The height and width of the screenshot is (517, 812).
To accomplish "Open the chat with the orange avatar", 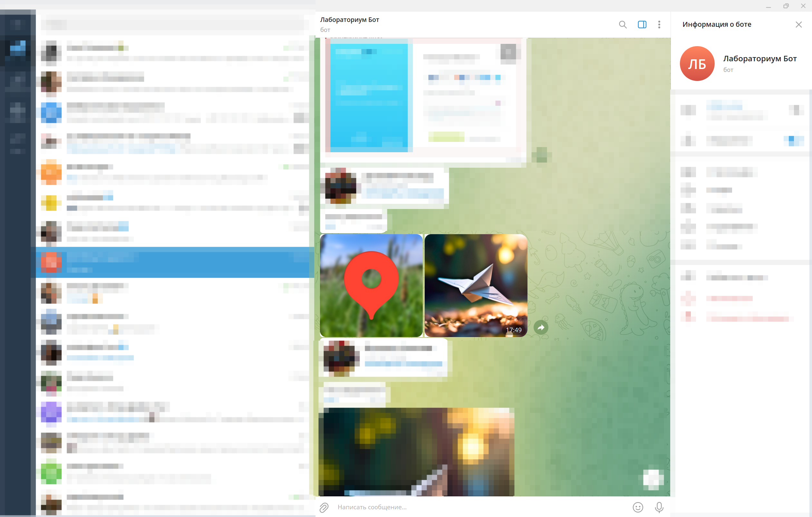I will (x=51, y=172).
